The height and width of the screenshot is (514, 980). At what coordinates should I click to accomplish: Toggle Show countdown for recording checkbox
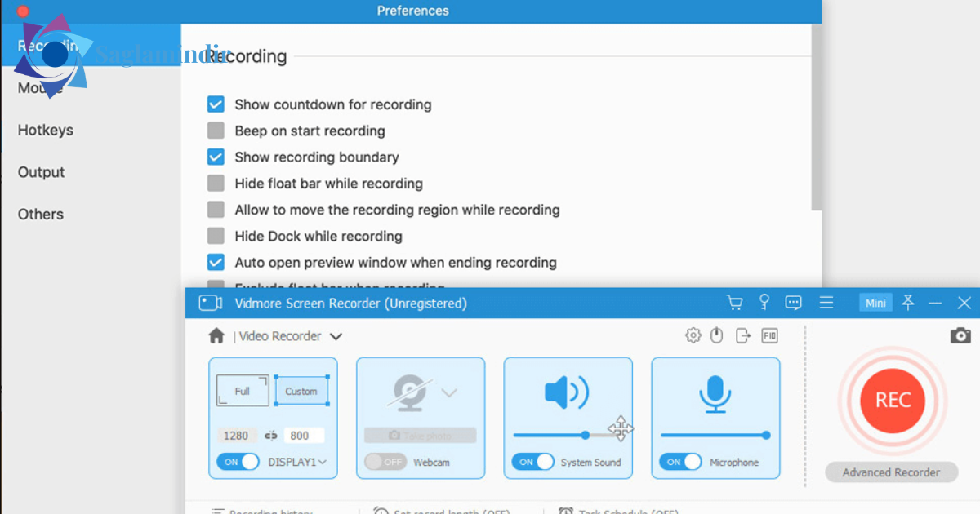coord(216,104)
